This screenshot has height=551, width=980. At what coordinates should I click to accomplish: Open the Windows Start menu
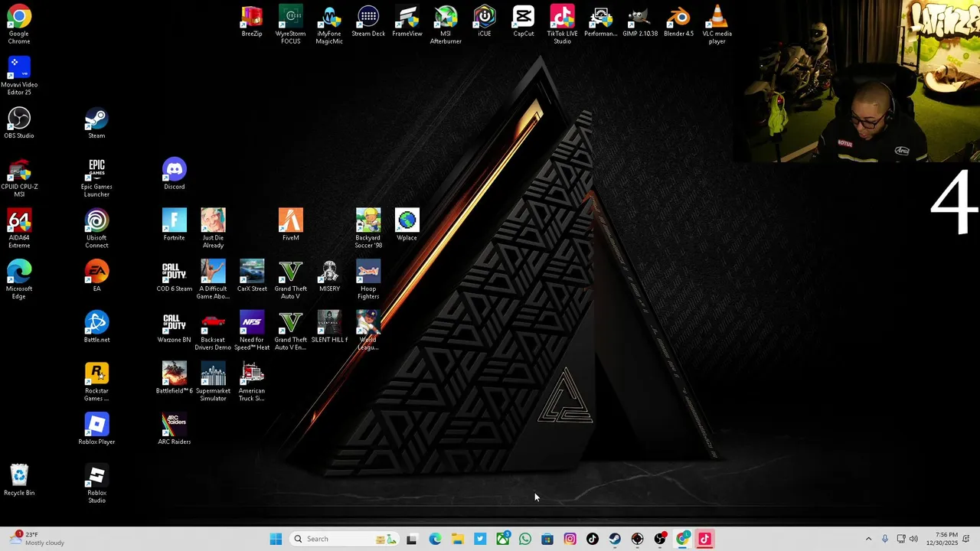(276, 539)
